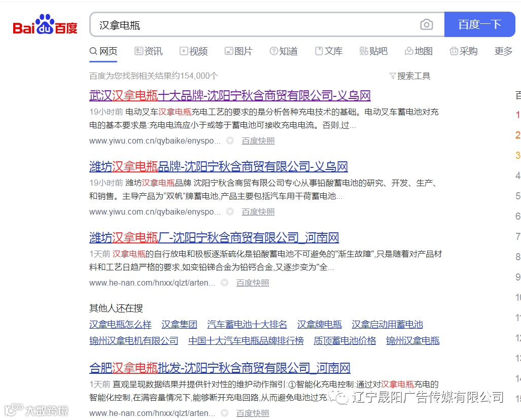Click the shield icon beside 潍坊汉拿电瓶厂 URL
The image size is (521, 420).
tap(225, 283)
